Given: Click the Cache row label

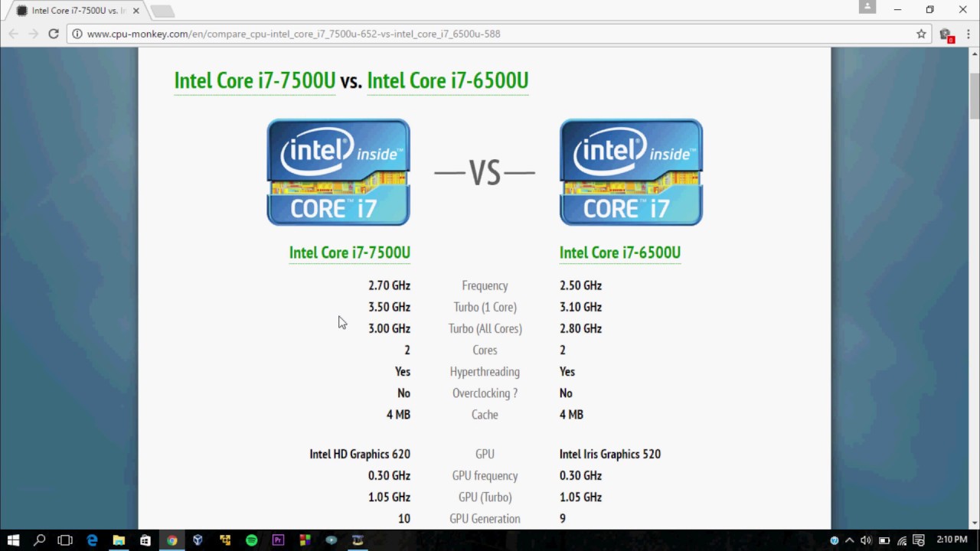Looking at the screenshot, I should point(485,414).
